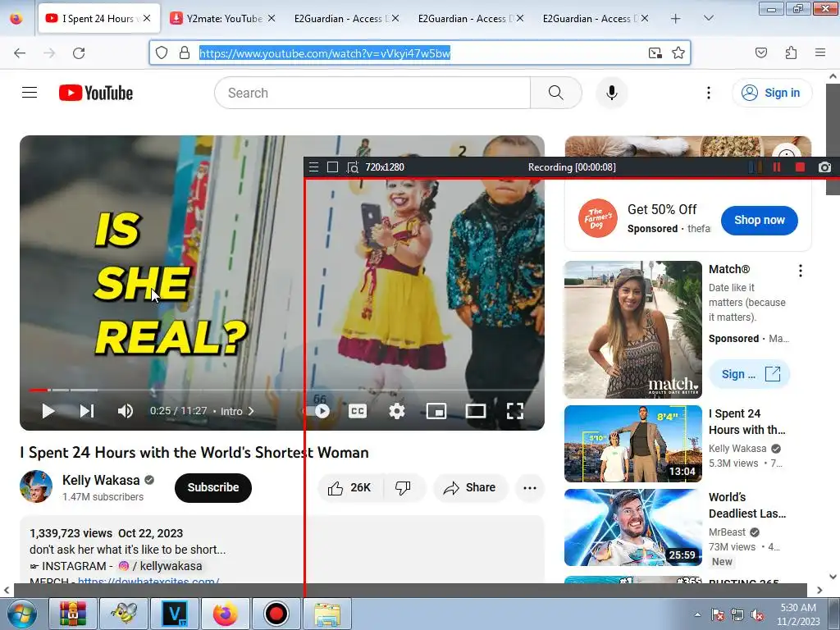Click the address bar URL
The image size is (840, 630).
(325, 53)
